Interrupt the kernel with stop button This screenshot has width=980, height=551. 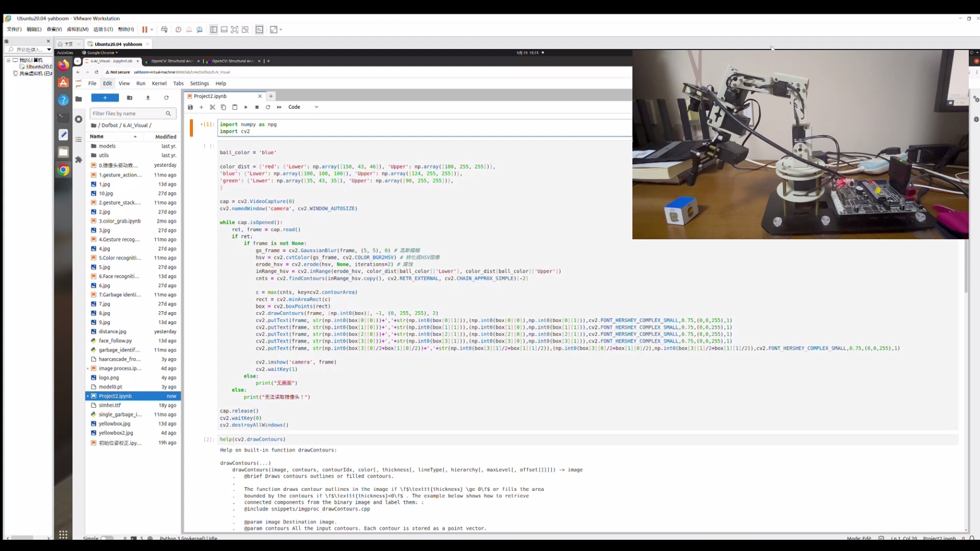[x=257, y=107]
